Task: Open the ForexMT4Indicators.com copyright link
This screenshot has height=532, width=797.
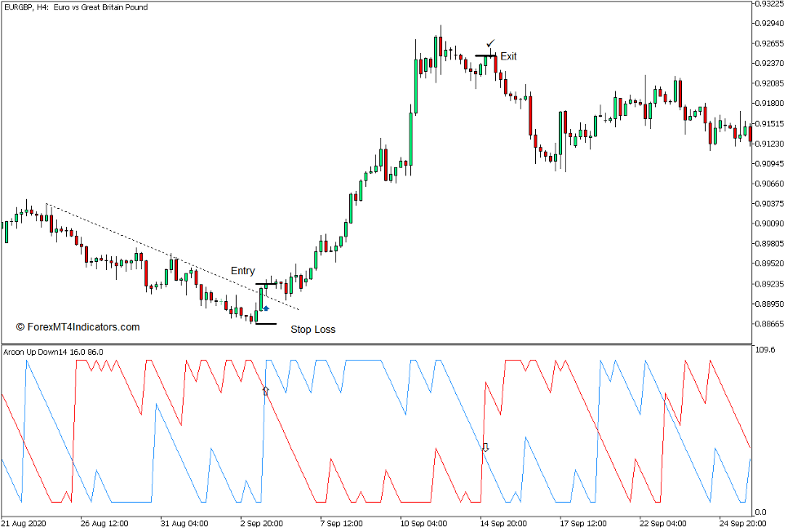Action: pos(77,325)
